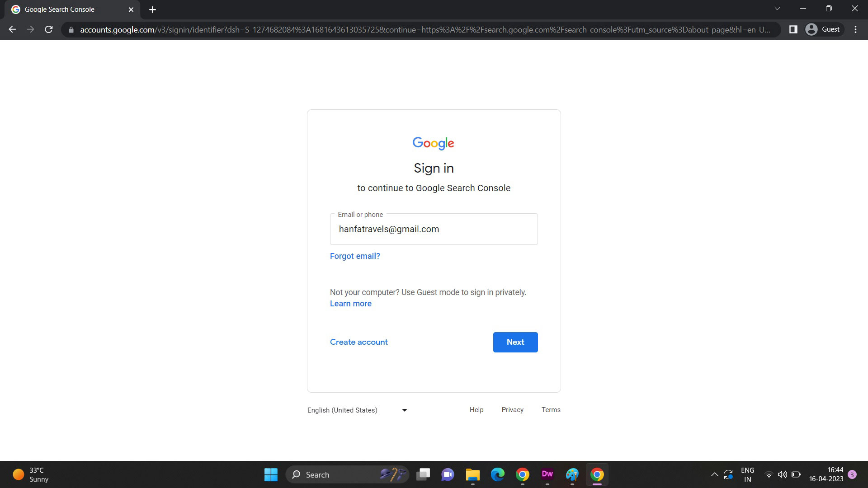This screenshot has height=488, width=868.
Task: Open the Privacy footer link
Action: click(512, 410)
